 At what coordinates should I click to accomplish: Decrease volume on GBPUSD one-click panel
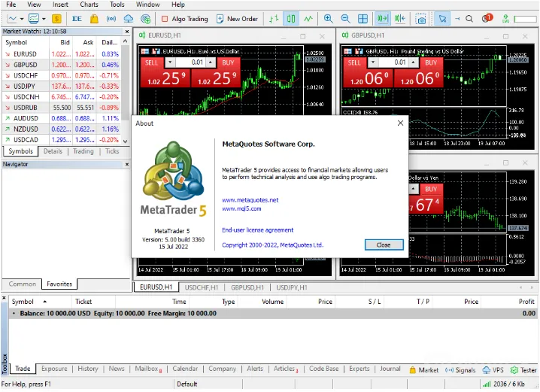[x=372, y=62]
